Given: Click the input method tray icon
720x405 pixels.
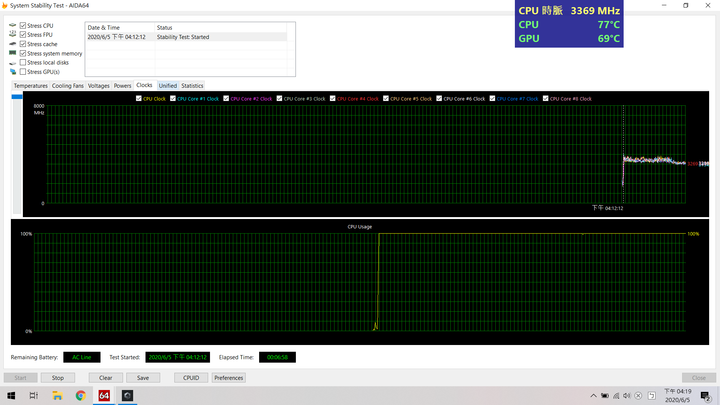Looking at the screenshot, I should pyautogui.click(x=652, y=396).
